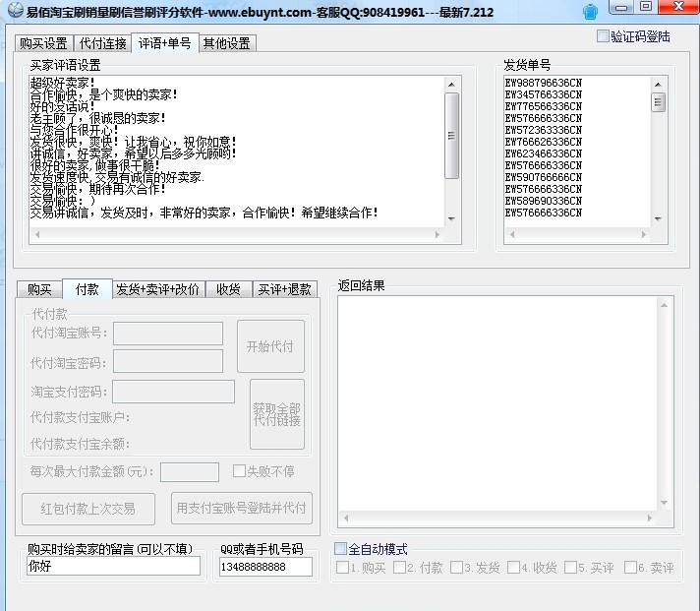Click the tracking number EW776566336CN

click(x=544, y=106)
